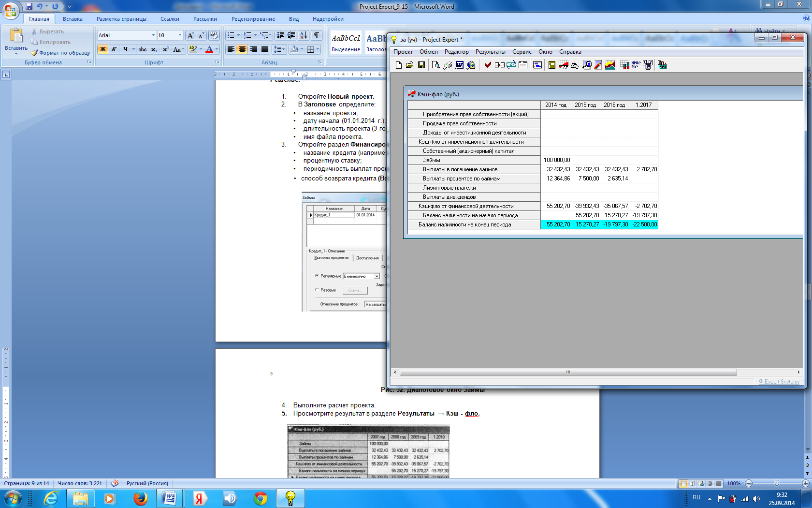
Task: Open the Разметка страницы ribbon tab
Action: point(121,19)
